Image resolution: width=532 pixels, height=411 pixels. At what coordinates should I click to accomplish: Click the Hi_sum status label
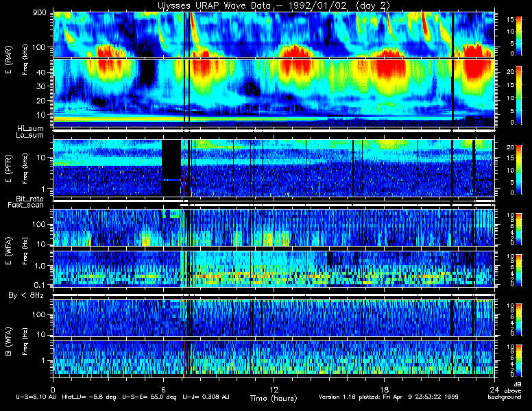pyautogui.click(x=31, y=129)
